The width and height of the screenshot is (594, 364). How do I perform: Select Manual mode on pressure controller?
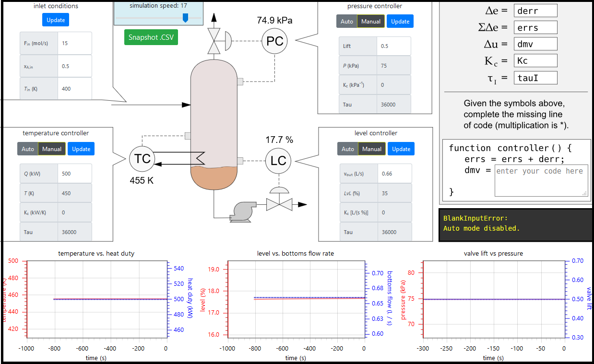[371, 22]
